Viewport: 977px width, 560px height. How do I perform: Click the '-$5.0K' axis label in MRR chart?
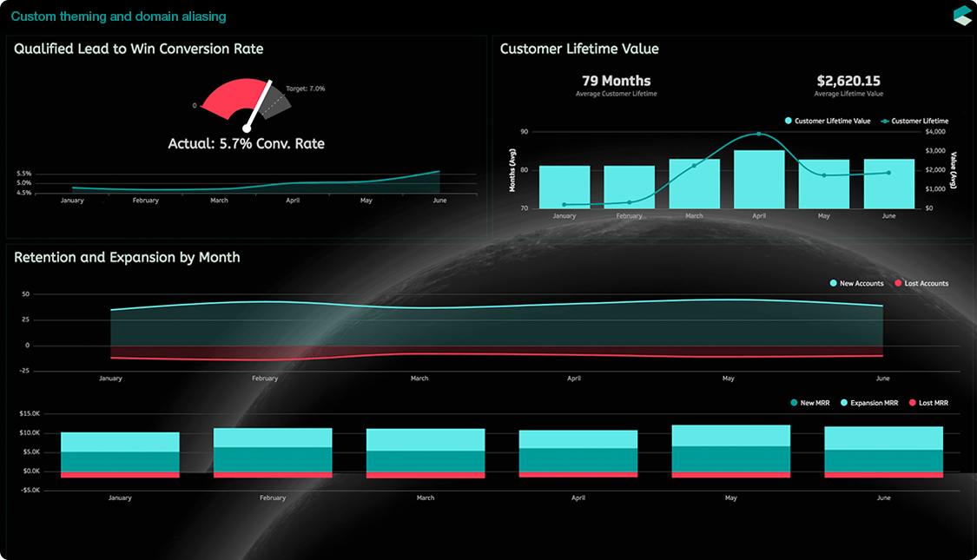coord(30,491)
